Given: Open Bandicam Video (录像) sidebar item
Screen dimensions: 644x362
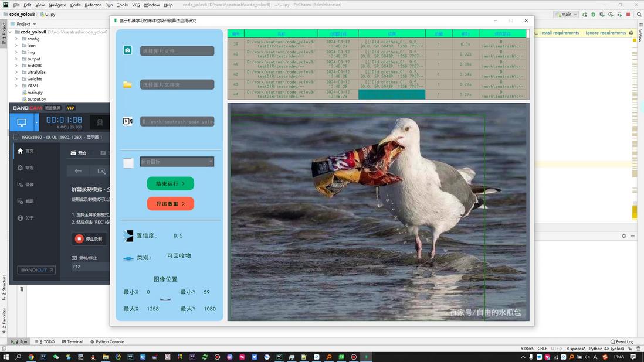Looking at the screenshot, I should click(25, 185).
